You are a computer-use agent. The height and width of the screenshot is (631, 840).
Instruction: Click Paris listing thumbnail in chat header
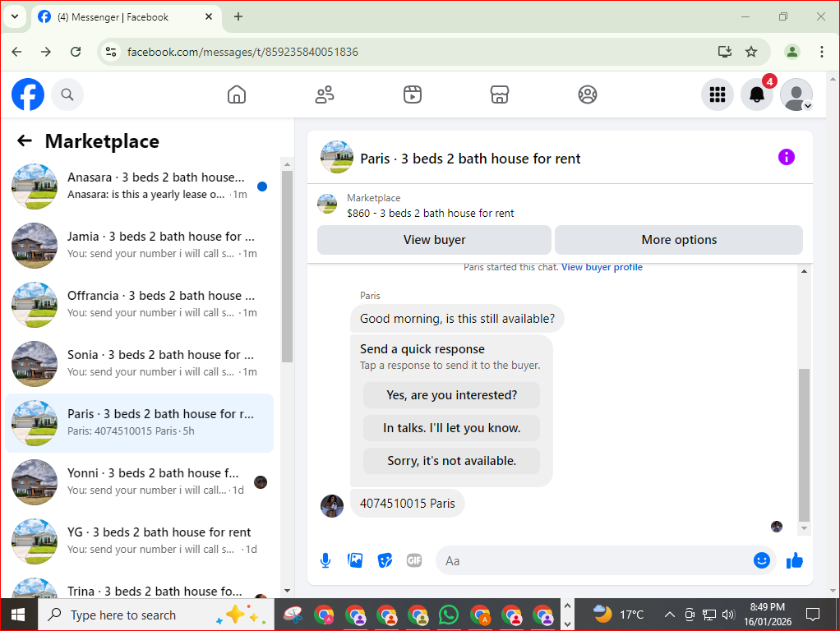[x=336, y=158]
